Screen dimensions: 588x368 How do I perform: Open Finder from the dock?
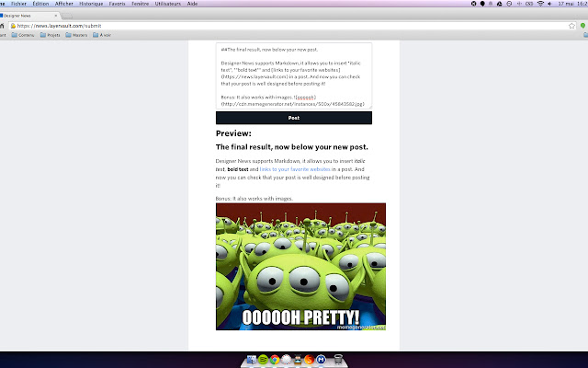(252, 360)
